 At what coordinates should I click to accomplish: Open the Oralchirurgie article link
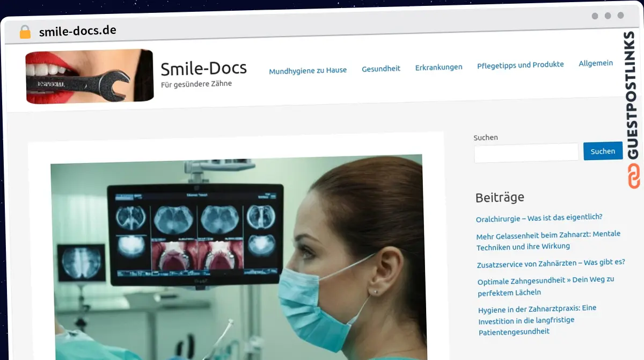pyautogui.click(x=539, y=218)
